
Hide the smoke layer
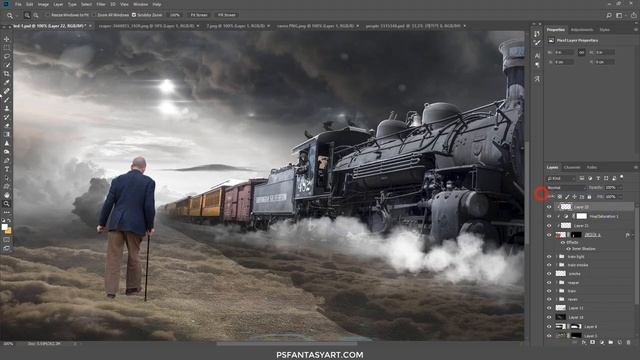(x=549, y=274)
